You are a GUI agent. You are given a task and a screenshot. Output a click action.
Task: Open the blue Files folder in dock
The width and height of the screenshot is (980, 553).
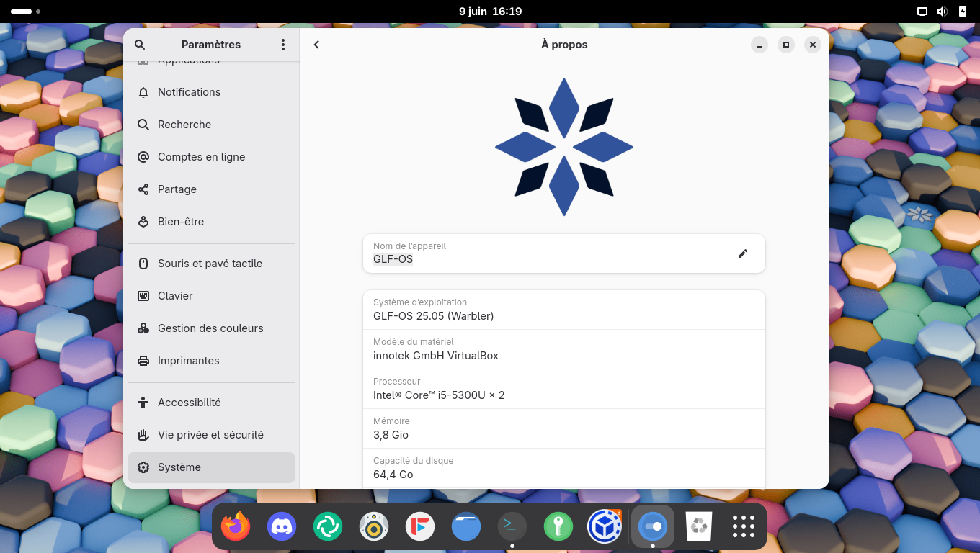click(466, 527)
